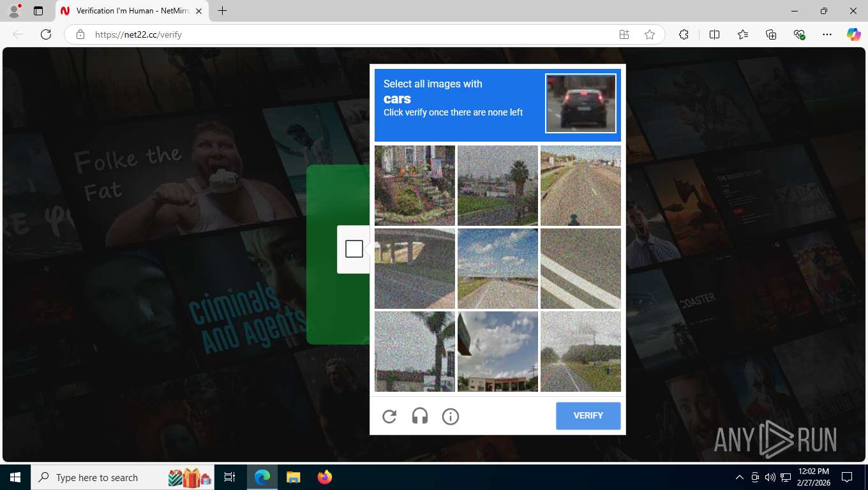The width and height of the screenshot is (868, 490).
Task: Open the browser profile icon
Action: coord(14,11)
